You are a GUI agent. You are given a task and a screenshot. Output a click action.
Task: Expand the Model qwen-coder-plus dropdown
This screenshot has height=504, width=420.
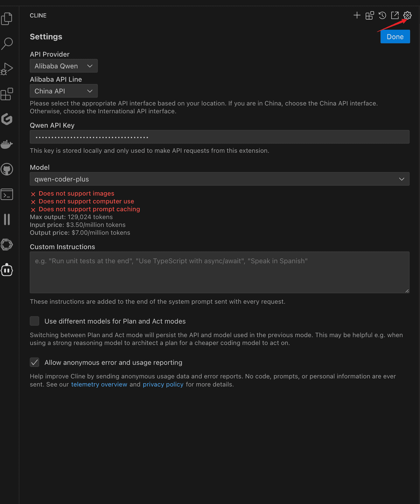(x=219, y=179)
